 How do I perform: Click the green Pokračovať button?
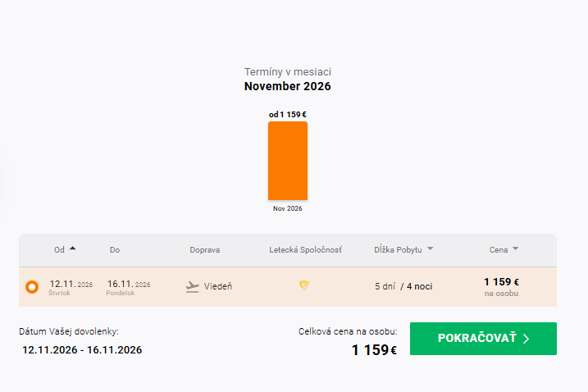click(x=483, y=339)
